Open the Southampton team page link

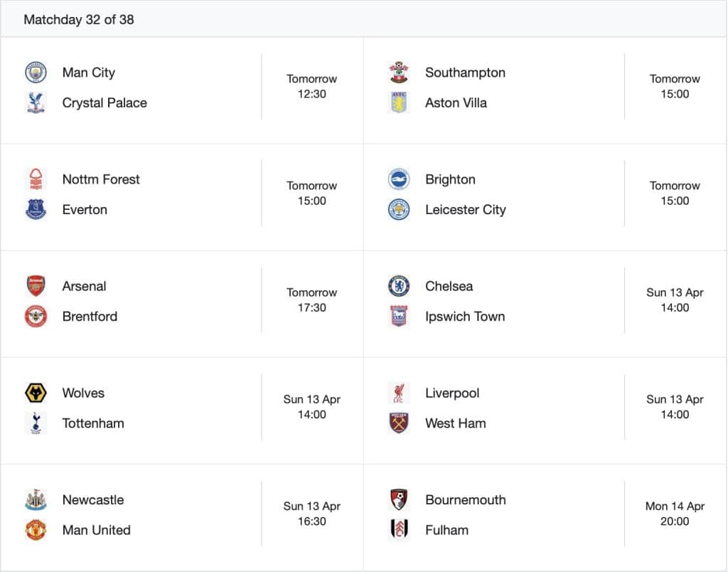(x=465, y=72)
